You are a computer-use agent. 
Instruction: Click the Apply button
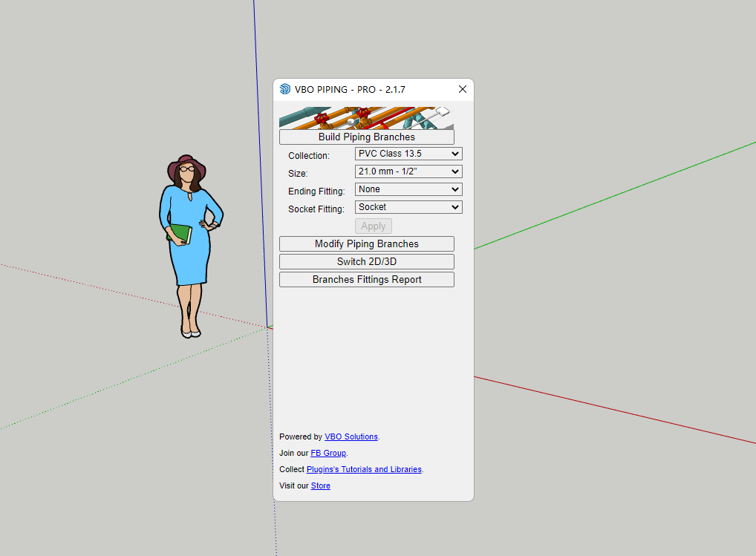tap(373, 226)
